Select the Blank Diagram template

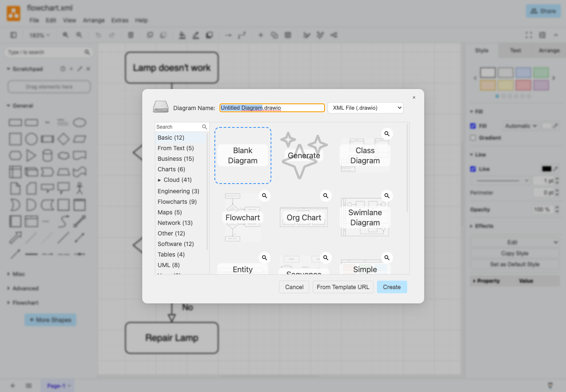(243, 156)
